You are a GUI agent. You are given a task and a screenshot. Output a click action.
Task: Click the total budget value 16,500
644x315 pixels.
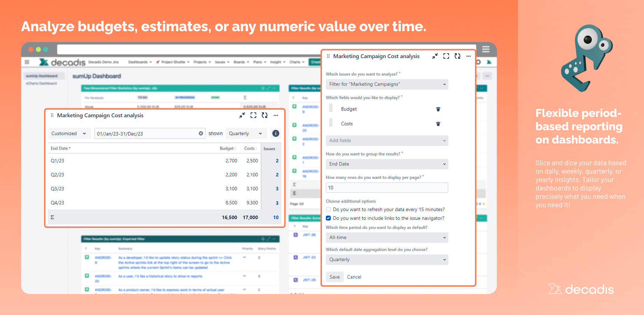point(230,217)
